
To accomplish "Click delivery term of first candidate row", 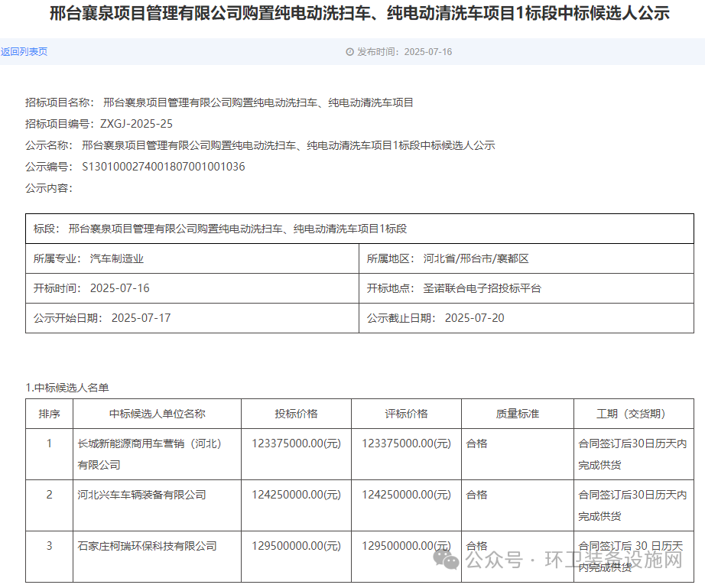I will click(634, 454).
